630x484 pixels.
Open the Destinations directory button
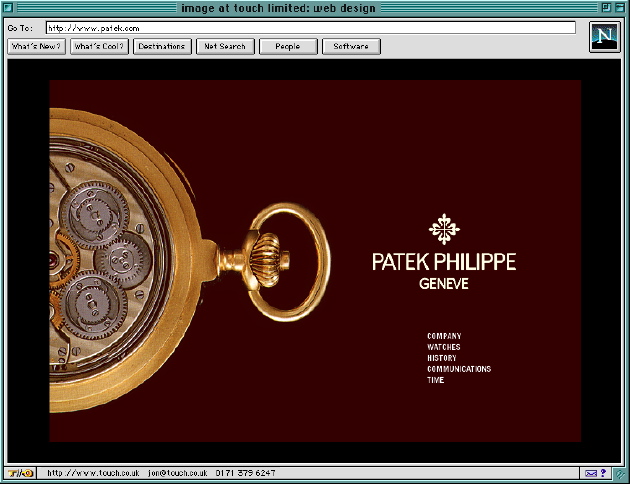(162, 46)
